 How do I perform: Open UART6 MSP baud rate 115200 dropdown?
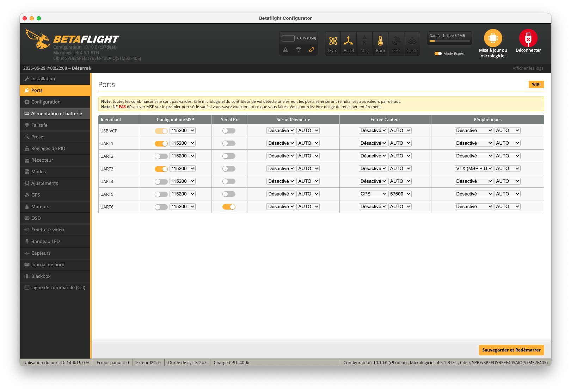[183, 206]
